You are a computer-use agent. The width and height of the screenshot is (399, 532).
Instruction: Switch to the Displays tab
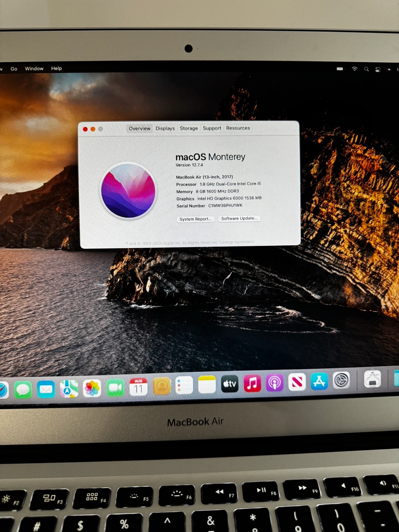click(x=165, y=129)
